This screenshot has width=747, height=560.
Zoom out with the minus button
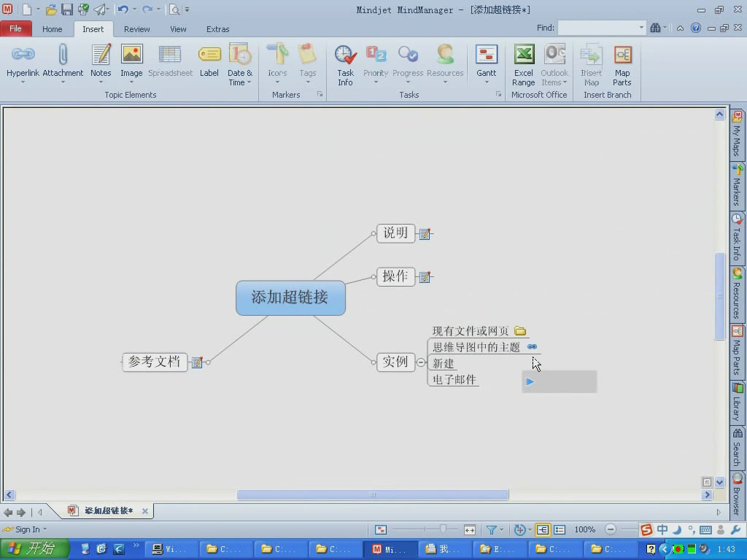[x=611, y=529]
